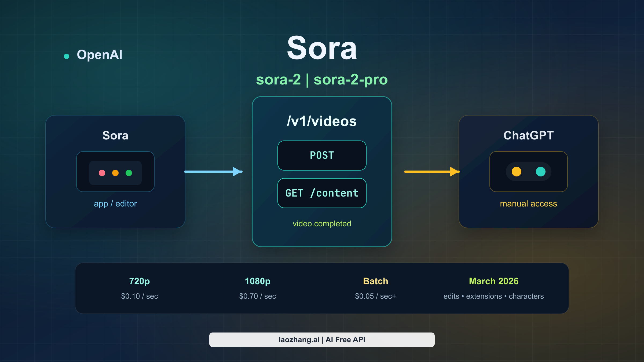
Task: Expand the /v1/videos panel
Action: [321, 121]
